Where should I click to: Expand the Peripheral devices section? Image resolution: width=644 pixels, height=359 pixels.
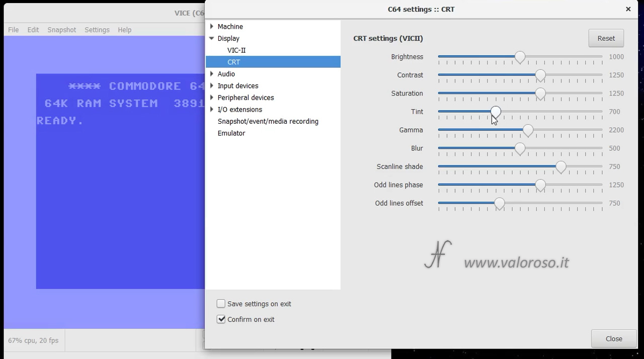[x=212, y=98]
